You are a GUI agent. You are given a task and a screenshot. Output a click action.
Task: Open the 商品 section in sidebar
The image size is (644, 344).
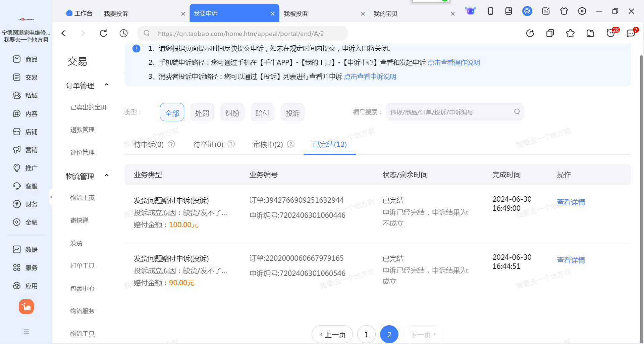coord(25,59)
